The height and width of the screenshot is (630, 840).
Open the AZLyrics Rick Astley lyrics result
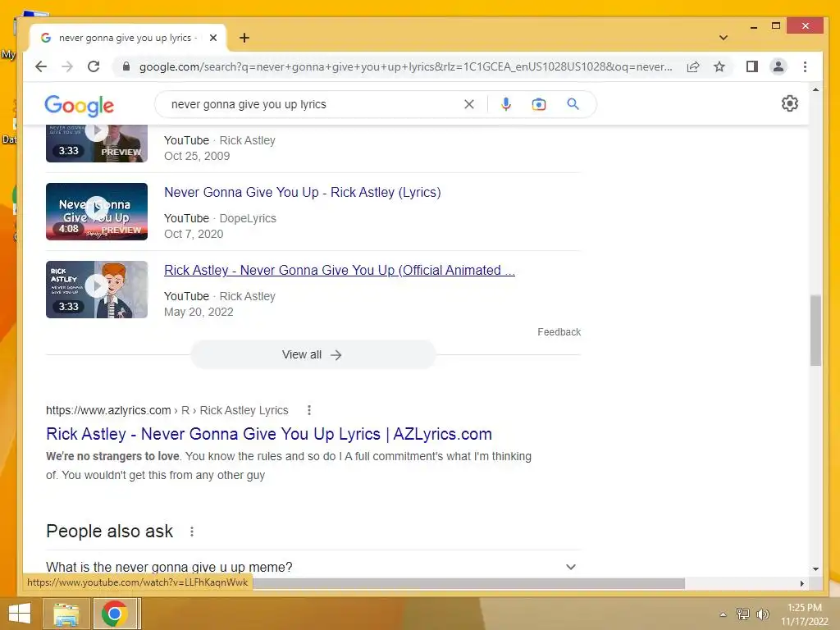(x=269, y=434)
